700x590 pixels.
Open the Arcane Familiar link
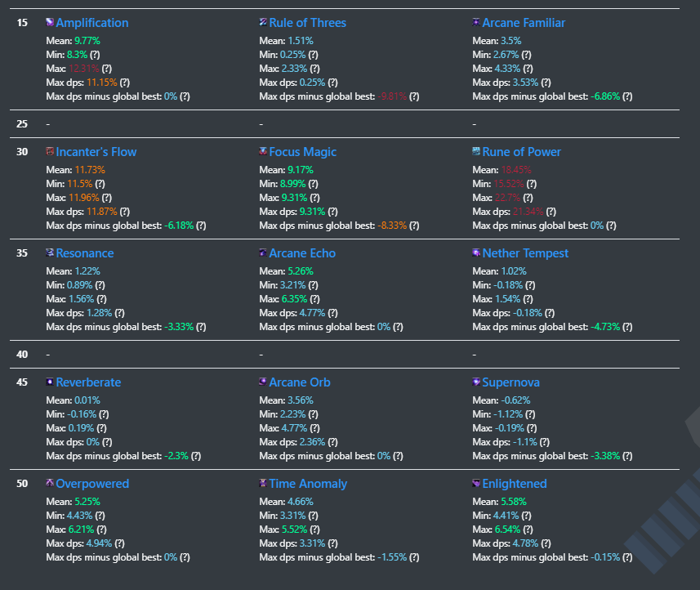524,23
